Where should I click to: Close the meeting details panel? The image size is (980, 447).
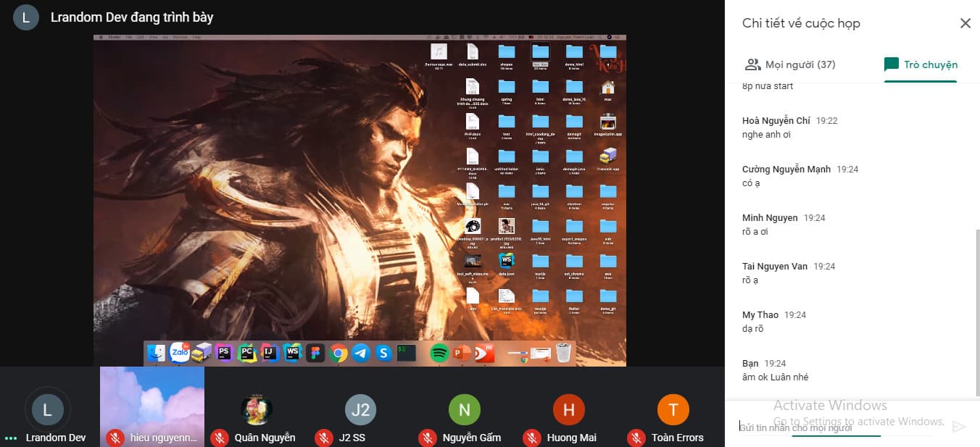coord(965,23)
